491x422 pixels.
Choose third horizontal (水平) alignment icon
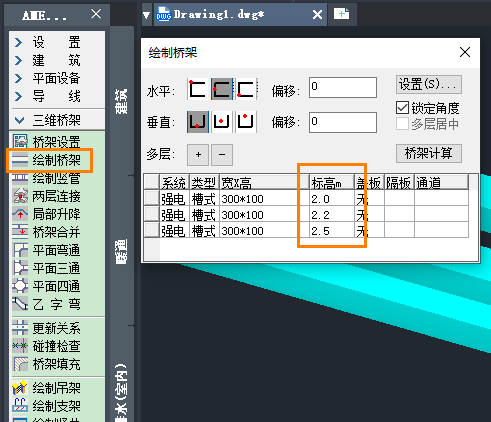pyautogui.click(x=246, y=89)
